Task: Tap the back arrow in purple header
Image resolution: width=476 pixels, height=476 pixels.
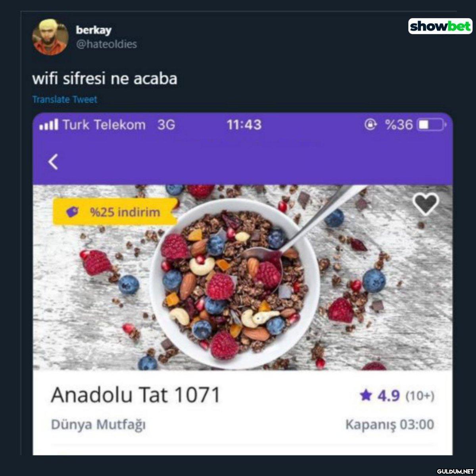Action: tap(53, 162)
